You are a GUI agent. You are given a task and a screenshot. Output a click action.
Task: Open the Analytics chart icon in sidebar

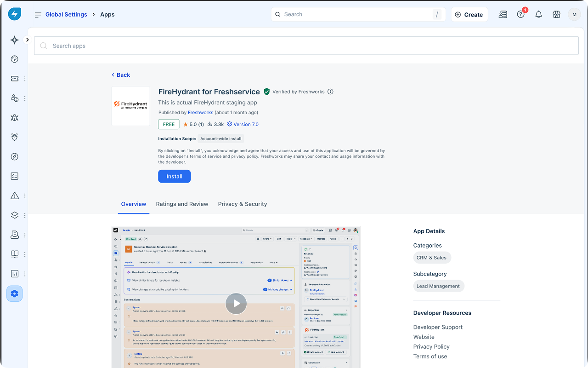coord(14,274)
